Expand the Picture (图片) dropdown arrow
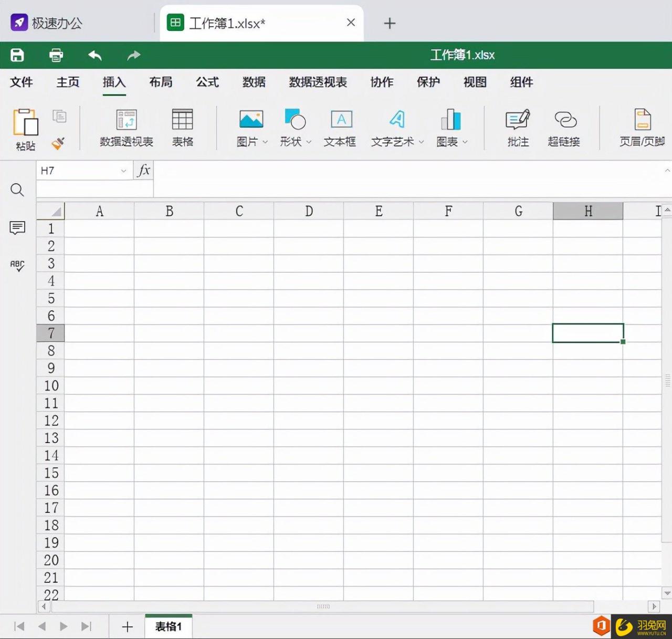Image resolution: width=672 pixels, height=639 pixels. tap(265, 142)
